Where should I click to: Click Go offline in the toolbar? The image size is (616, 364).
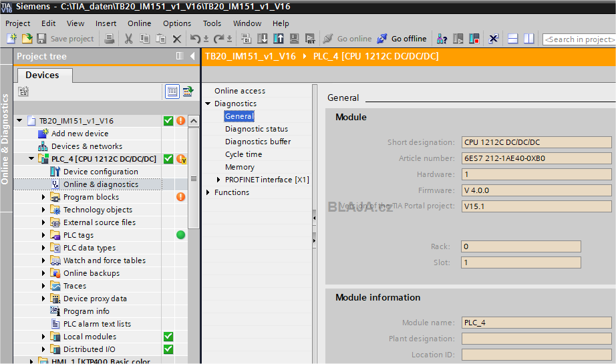pyautogui.click(x=402, y=39)
